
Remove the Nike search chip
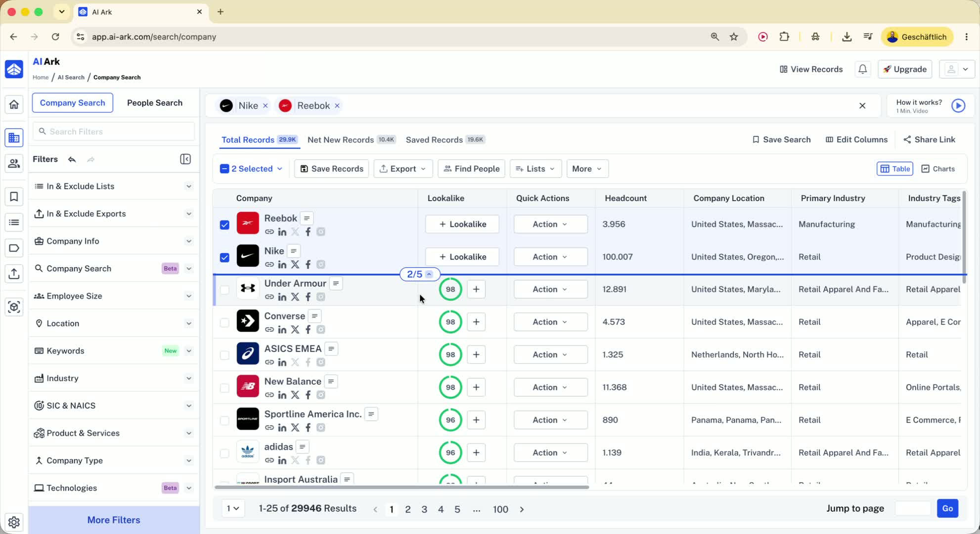pos(266,106)
